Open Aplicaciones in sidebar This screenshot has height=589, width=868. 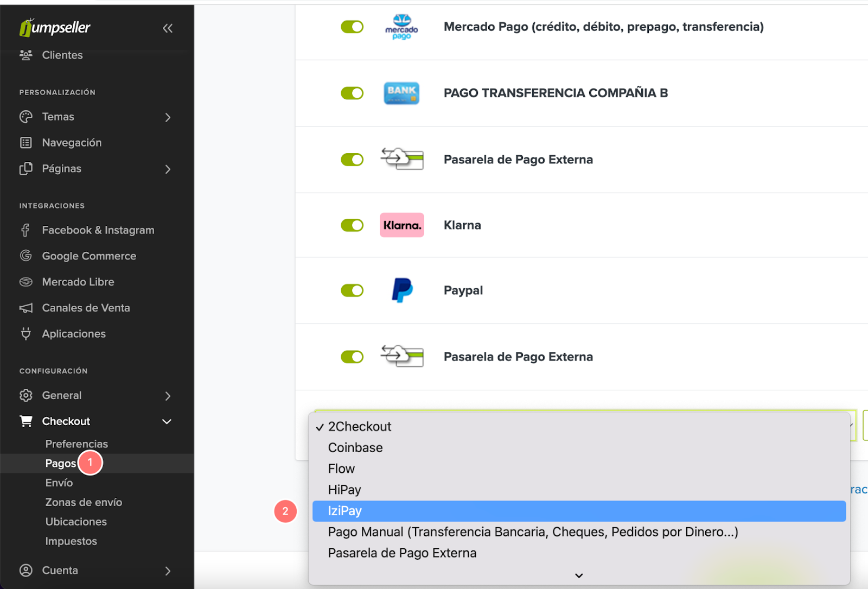(x=74, y=334)
